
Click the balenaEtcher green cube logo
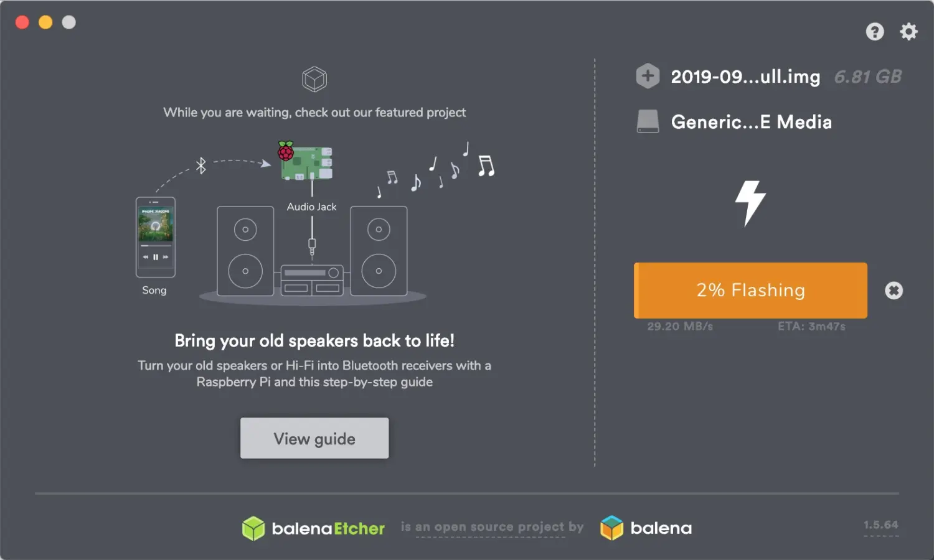tap(253, 528)
